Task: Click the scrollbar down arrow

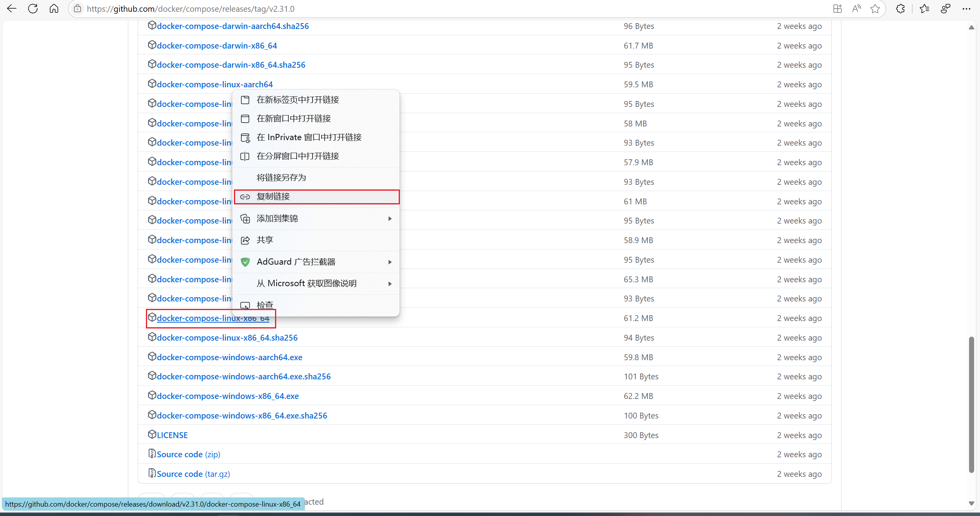Action: coord(971,503)
